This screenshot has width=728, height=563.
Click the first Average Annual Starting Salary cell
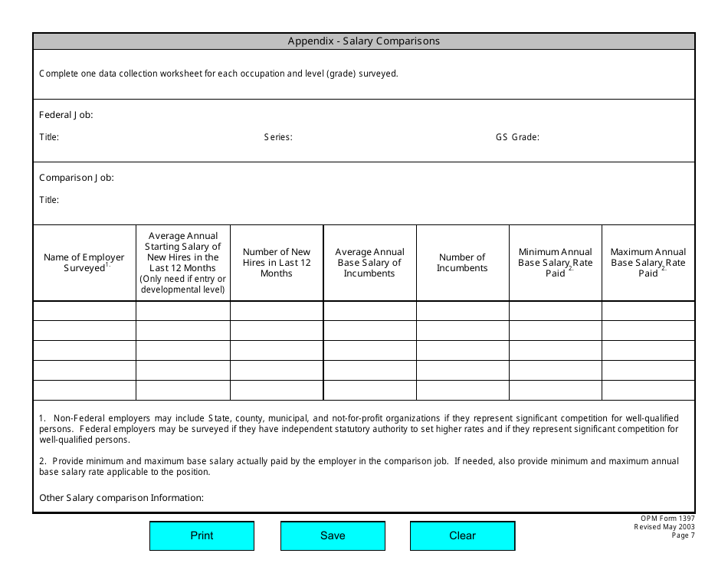(x=183, y=310)
